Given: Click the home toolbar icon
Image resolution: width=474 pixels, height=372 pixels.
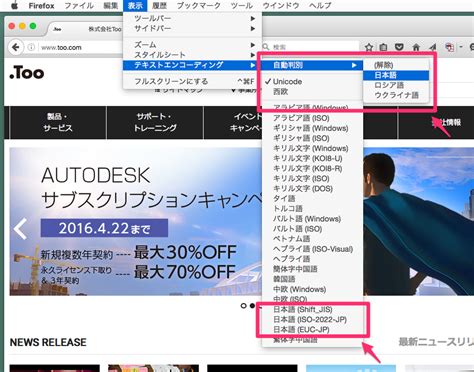Looking at the screenshot, I should coord(416,47).
